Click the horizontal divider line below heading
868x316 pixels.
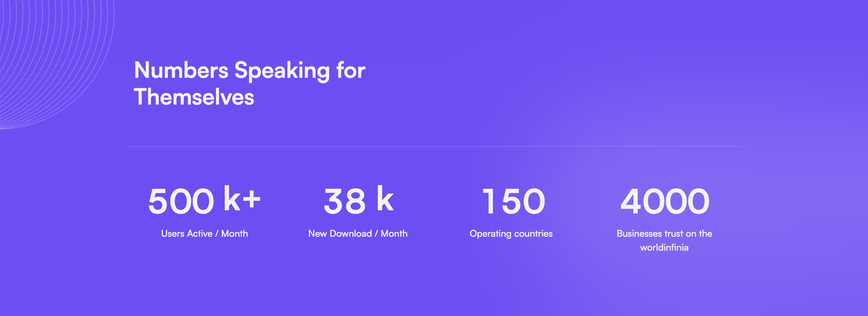(x=434, y=146)
